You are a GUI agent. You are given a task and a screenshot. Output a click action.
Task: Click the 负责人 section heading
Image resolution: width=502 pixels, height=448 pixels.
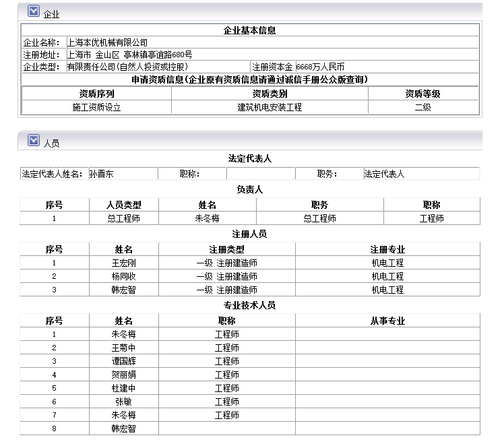tap(250, 189)
